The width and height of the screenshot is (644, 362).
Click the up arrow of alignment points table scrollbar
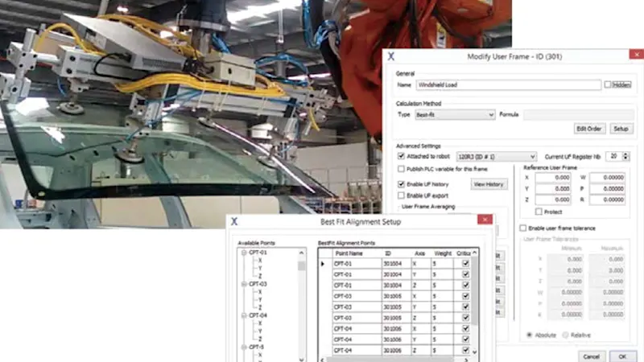[474, 253]
